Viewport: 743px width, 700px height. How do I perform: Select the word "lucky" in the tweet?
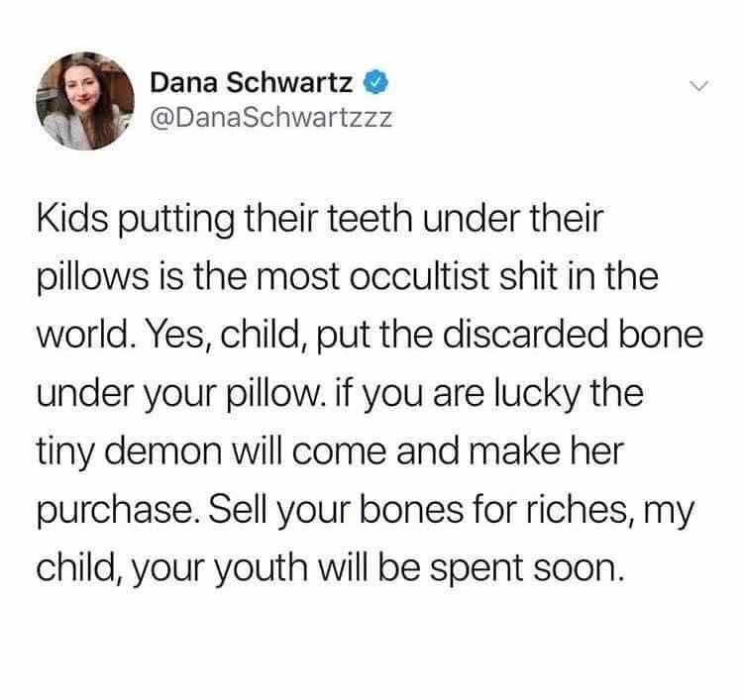click(536, 394)
